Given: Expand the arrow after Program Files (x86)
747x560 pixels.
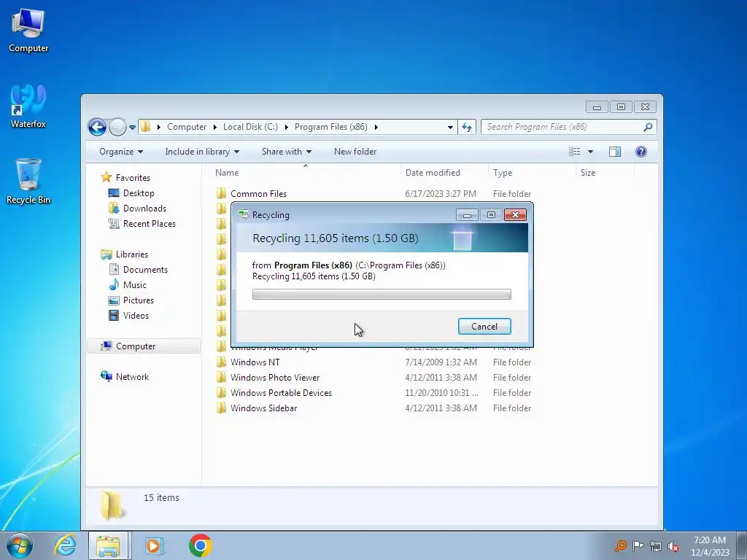Looking at the screenshot, I should [x=376, y=127].
